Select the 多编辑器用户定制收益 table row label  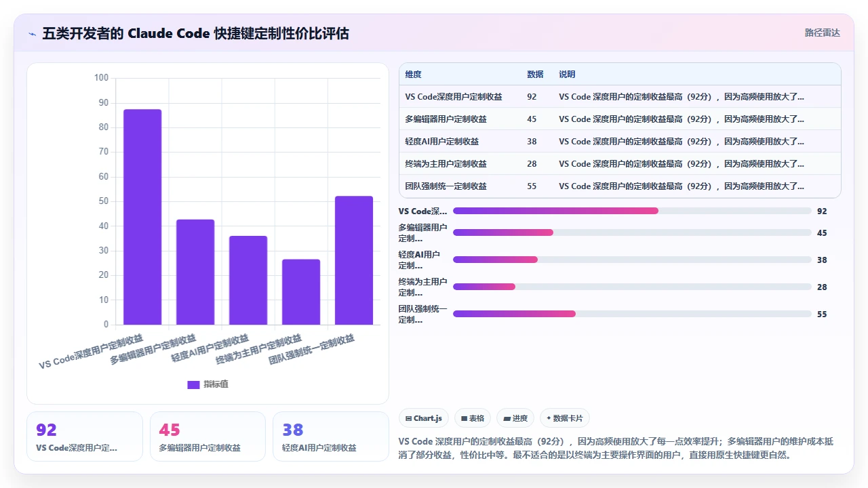446,119
